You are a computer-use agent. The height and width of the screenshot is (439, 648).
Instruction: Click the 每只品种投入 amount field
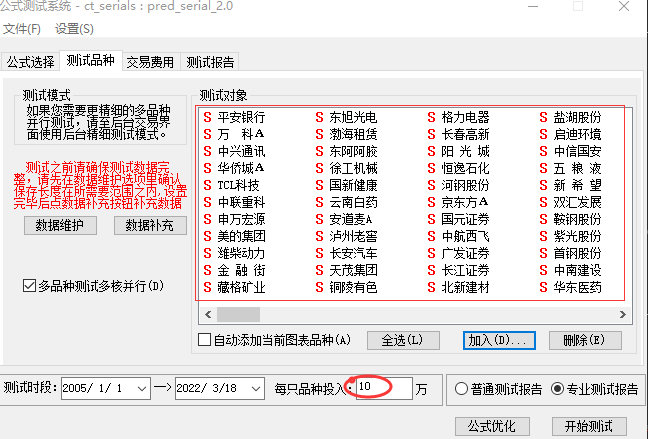pos(384,388)
